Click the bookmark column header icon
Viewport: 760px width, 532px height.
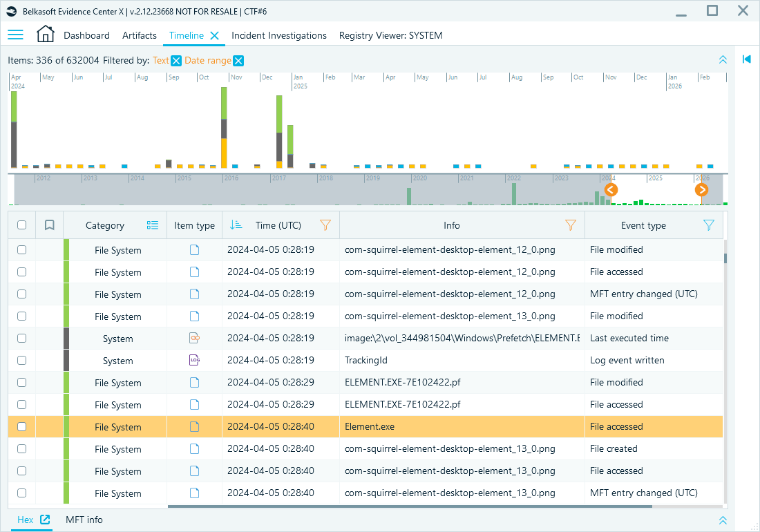click(50, 225)
